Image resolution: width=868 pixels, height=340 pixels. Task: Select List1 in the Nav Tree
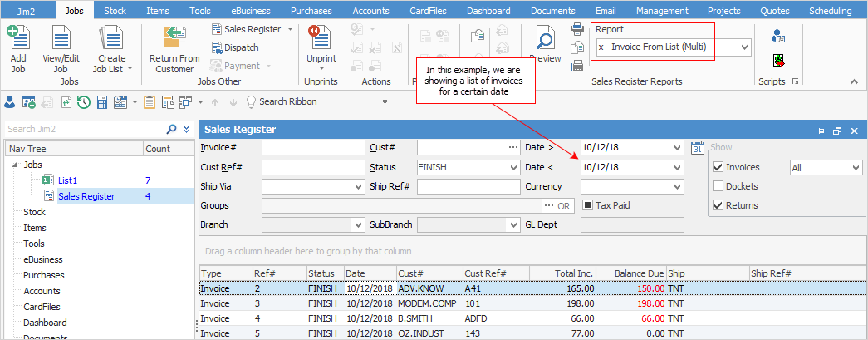[67, 180]
